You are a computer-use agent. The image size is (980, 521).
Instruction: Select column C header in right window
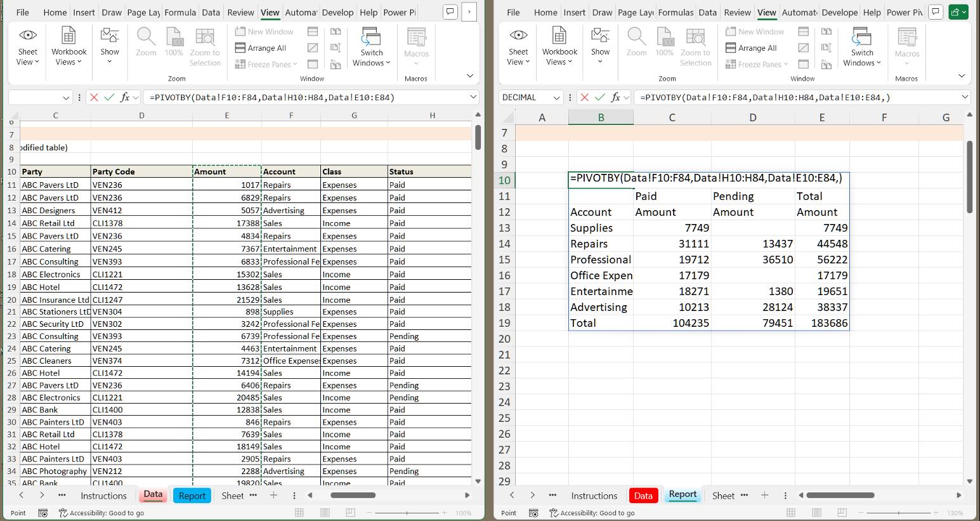click(672, 117)
